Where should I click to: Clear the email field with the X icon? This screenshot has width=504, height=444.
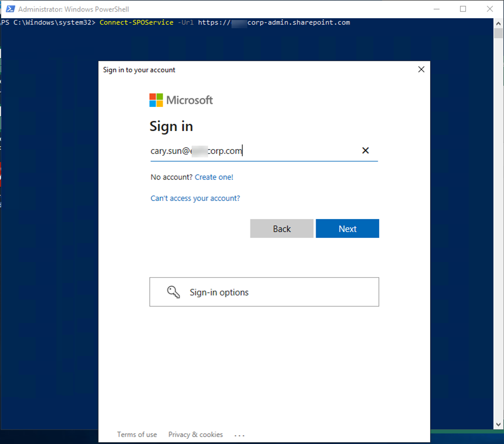pos(366,150)
